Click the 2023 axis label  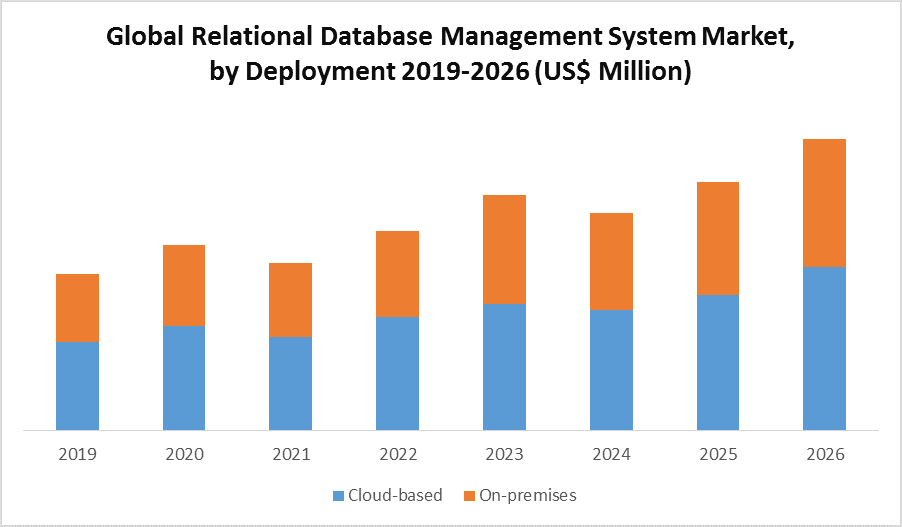pos(504,454)
